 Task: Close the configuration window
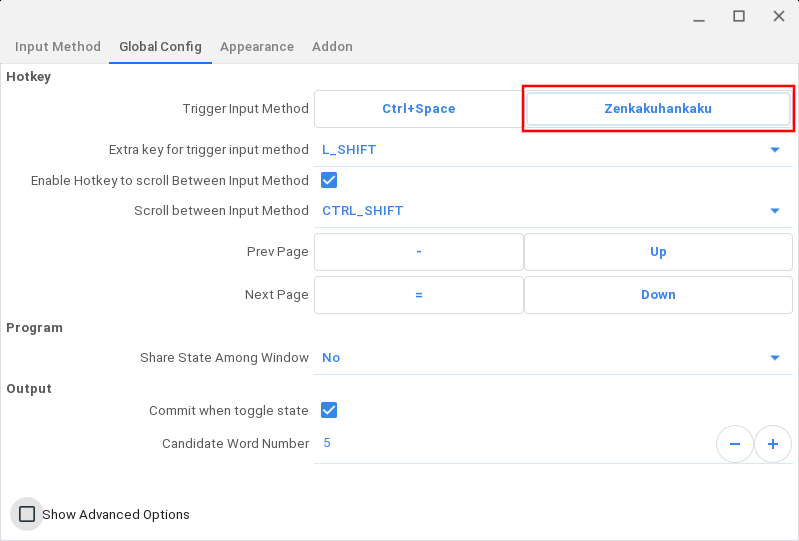778,16
